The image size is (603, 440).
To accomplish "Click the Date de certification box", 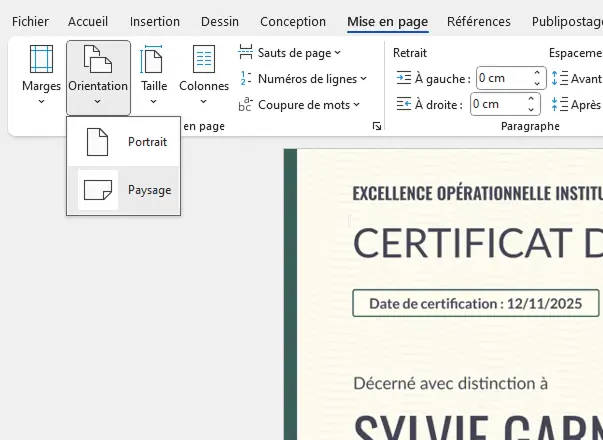I will pyautogui.click(x=476, y=303).
